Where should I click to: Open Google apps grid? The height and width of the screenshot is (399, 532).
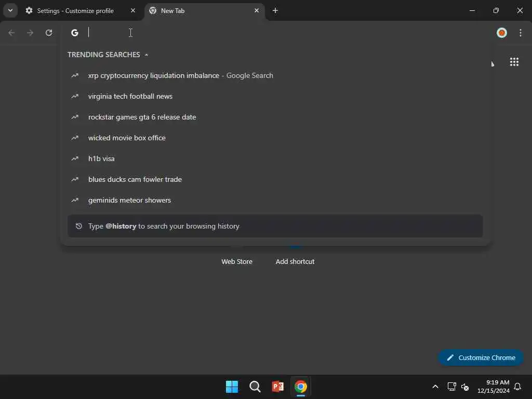coord(514,62)
